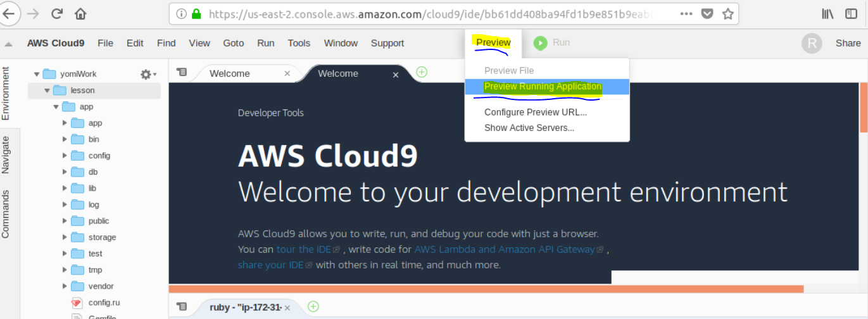Open the Firefox Library icon
Image resolution: width=868 pixels, height=319 pixels.
tap(827, 13)
